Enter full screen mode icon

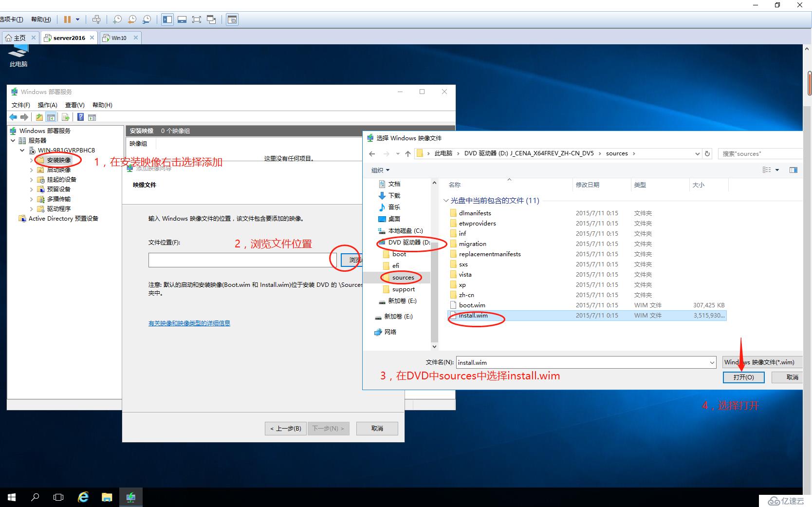click(x=197, y=19)
